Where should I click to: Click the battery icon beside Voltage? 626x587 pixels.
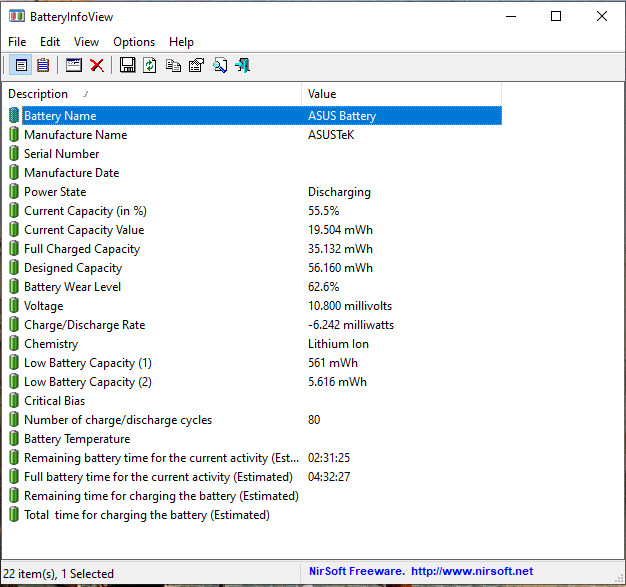[x=14, y=306]
